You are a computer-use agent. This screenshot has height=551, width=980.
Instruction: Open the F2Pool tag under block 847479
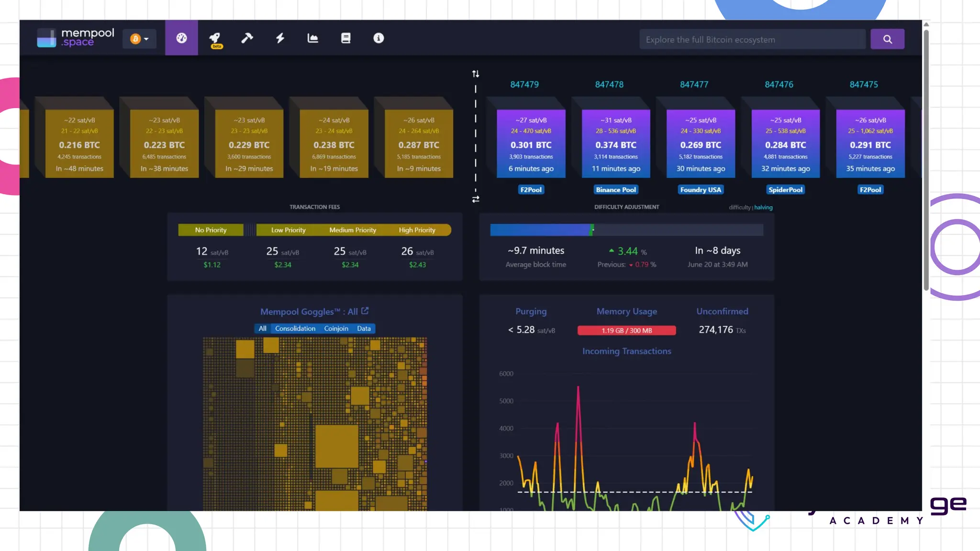[x=531, y=190]
